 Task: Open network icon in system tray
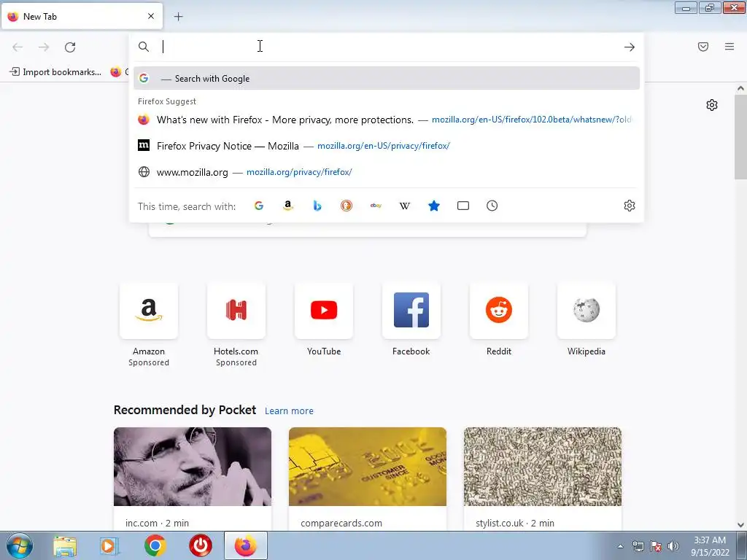(x=638, y=547)
